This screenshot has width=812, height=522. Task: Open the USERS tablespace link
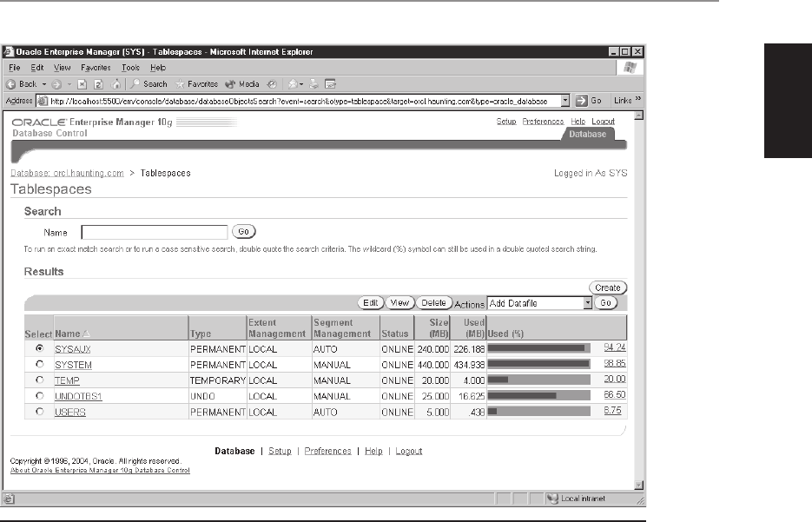(70, 413)
